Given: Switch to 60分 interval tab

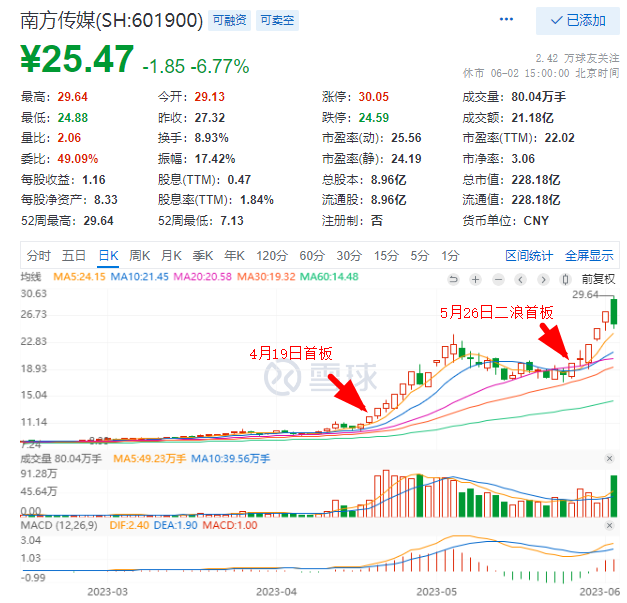Looking at the screenshot, I should pos(312,256).
